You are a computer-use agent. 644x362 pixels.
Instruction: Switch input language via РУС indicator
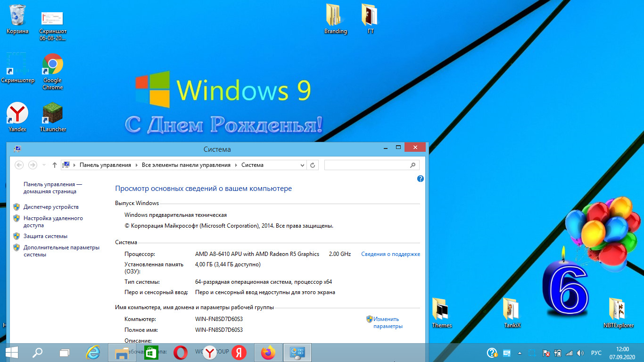(x=596, y=353)
